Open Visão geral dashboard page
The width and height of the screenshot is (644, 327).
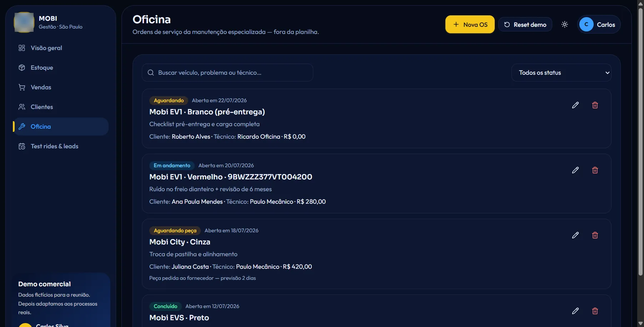pyautogui.click(x=61, y=48)
